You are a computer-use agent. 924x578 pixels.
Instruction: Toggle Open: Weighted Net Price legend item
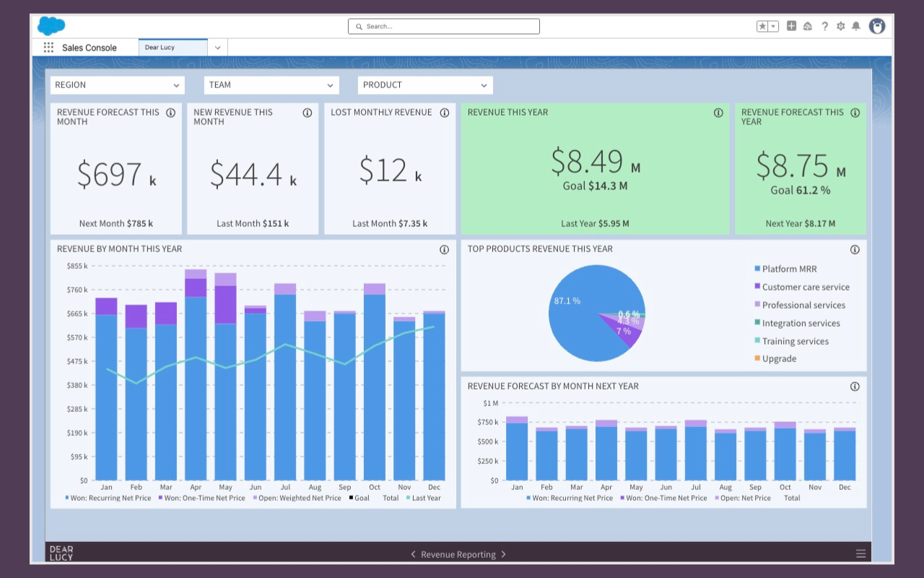point(297,498)
